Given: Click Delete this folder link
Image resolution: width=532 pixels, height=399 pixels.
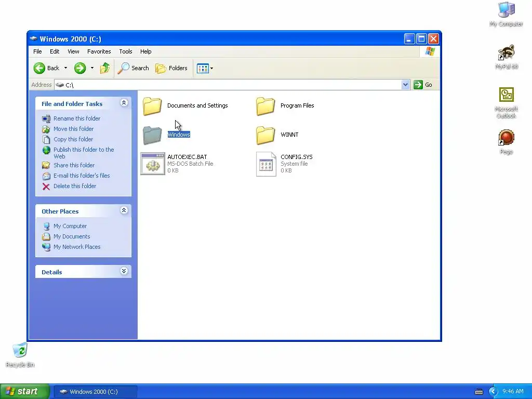Looking at the screenshot, I should click(x=75, y=187).
